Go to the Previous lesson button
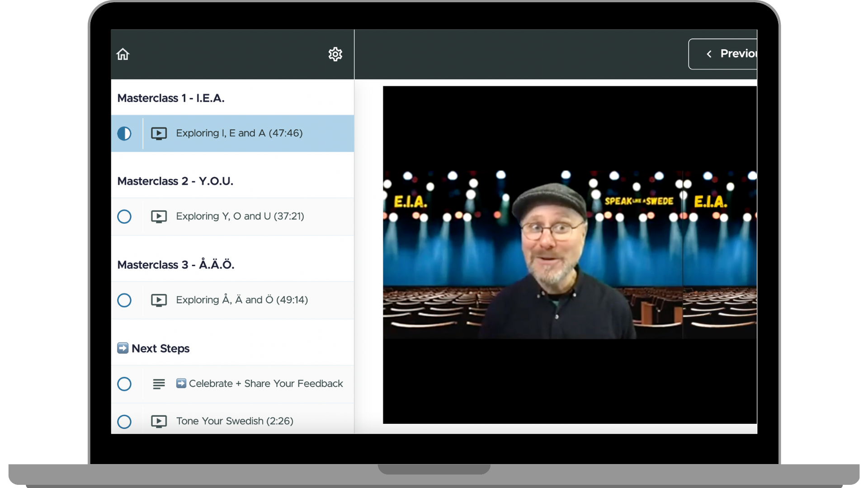 [723, 54]
